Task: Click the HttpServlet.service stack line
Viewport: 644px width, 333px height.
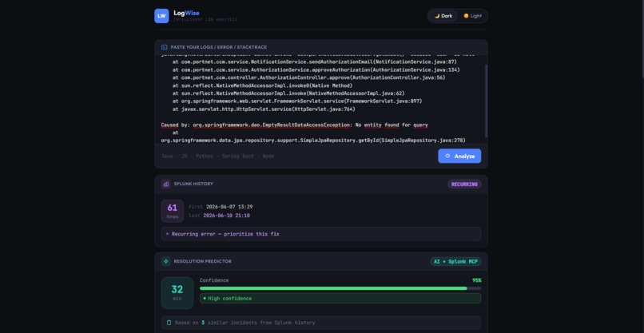Action: pyautogui.click(x=264, y=109)
